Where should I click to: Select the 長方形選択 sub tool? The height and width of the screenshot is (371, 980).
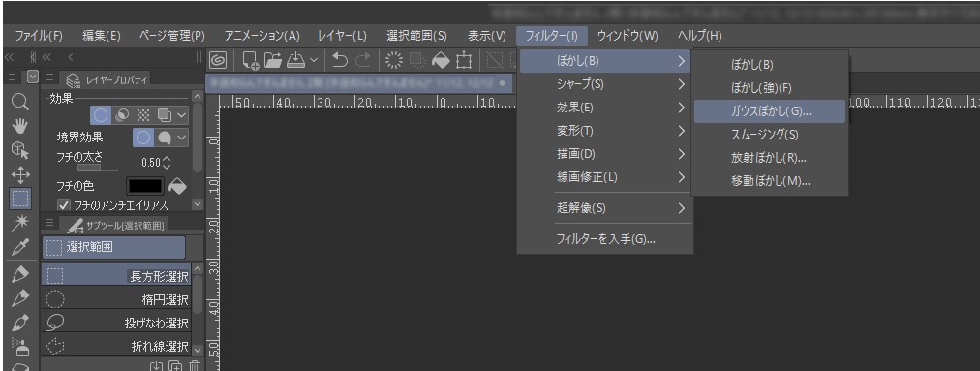116,274
